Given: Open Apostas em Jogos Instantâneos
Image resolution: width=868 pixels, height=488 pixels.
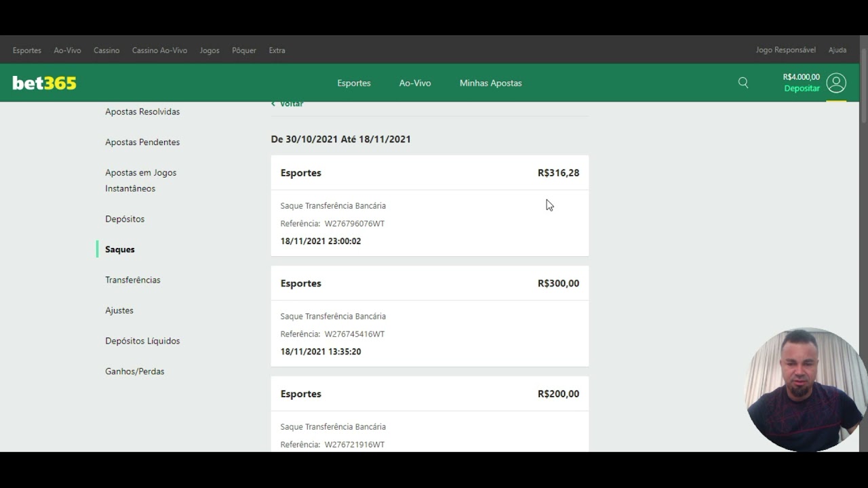Looking at the screenshot, I should point(140,180).
